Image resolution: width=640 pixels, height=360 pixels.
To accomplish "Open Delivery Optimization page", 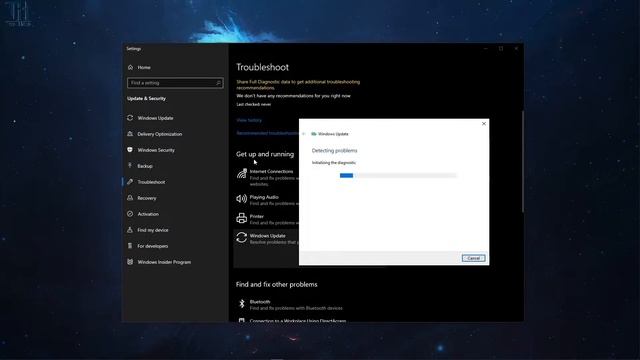I will point(160,134).
